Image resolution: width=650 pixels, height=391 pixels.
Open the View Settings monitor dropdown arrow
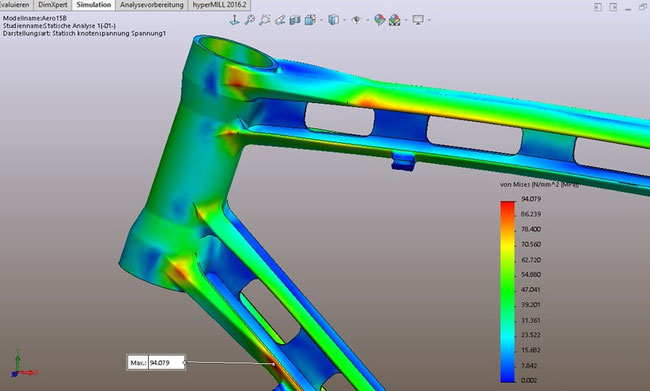[429, 19]
